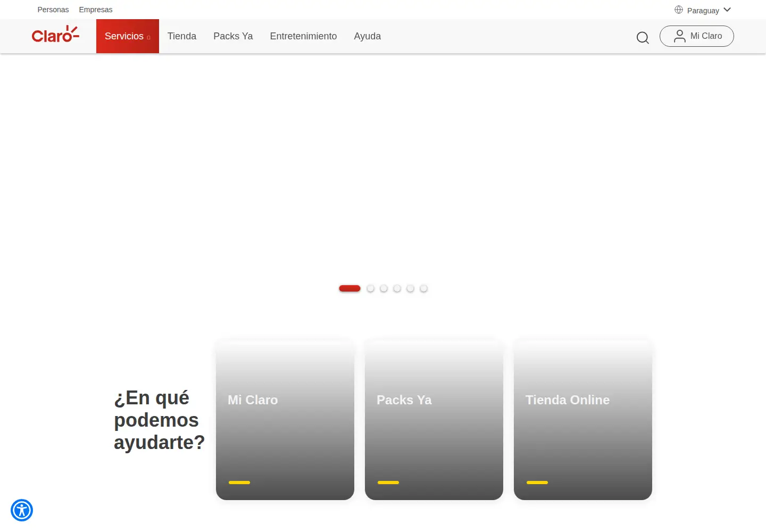Switch to the Empresas section
The image size is (766, 532).
(96, 10)
